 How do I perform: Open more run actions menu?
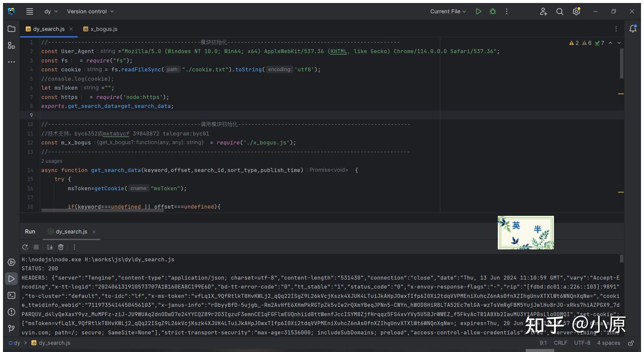click(x=507, y=11)
